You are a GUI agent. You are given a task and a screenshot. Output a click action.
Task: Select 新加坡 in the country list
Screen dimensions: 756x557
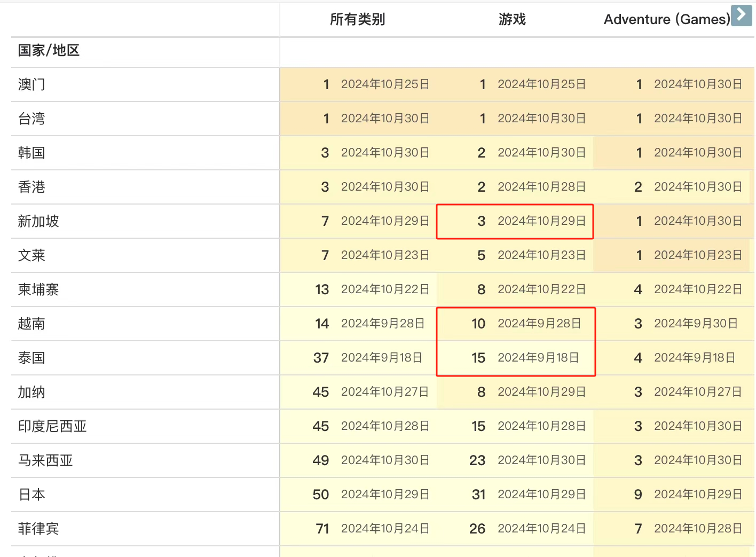(38, 221)
